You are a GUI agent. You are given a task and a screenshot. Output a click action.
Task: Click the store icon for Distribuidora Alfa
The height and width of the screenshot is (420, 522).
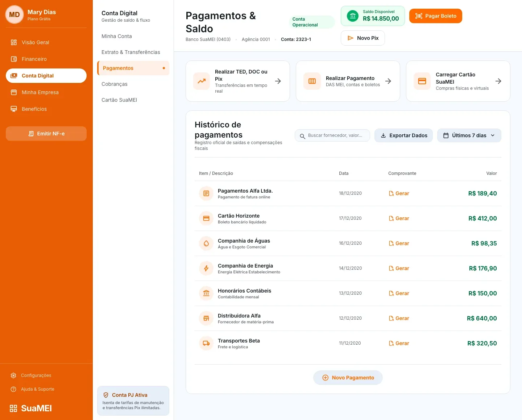(206, 318)
